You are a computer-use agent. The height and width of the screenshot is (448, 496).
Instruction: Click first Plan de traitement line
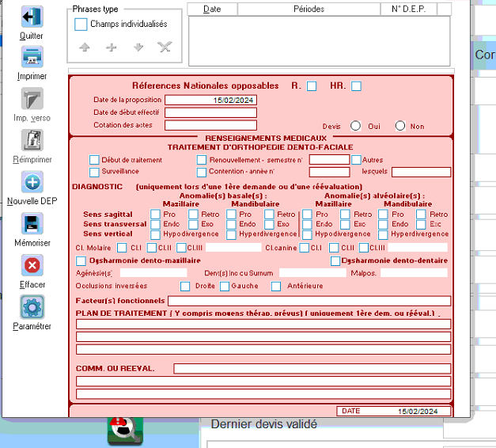click(x=263, y=325)
